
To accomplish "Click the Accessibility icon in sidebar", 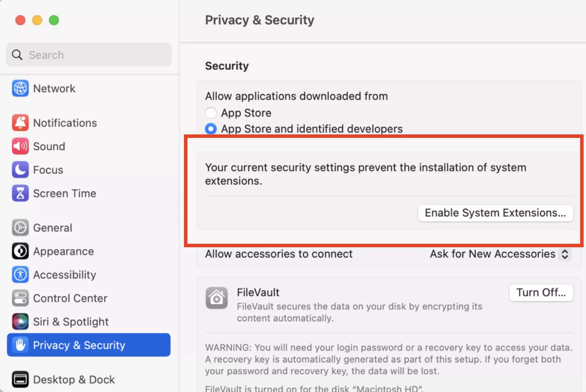I will pyautogui.click(x=20, y=275).
